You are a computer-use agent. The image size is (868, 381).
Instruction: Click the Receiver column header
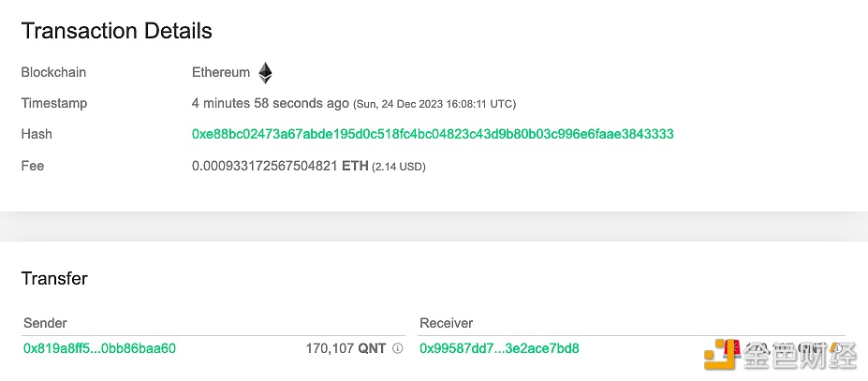point(447,323)
